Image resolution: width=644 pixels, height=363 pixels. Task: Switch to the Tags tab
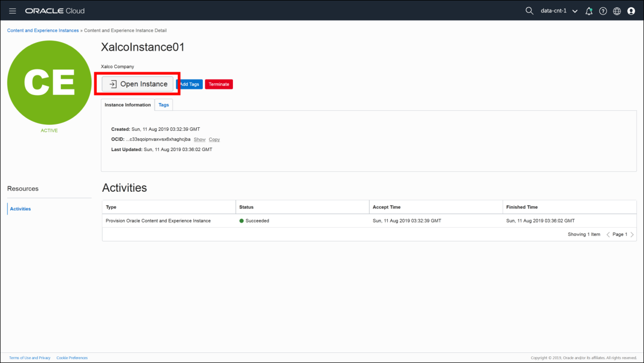tap(164, 105)
